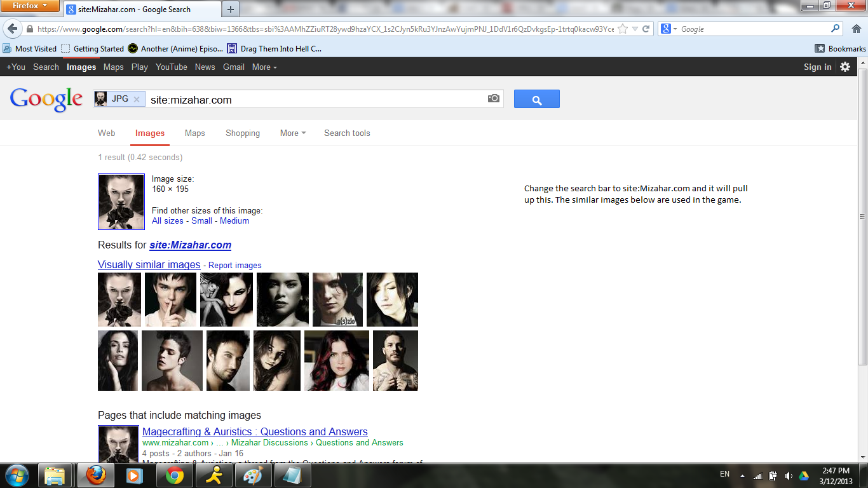Open Magecrafting & Auristics result link
Viewport: 868px width, 488px height.
(x=255, y=431)
